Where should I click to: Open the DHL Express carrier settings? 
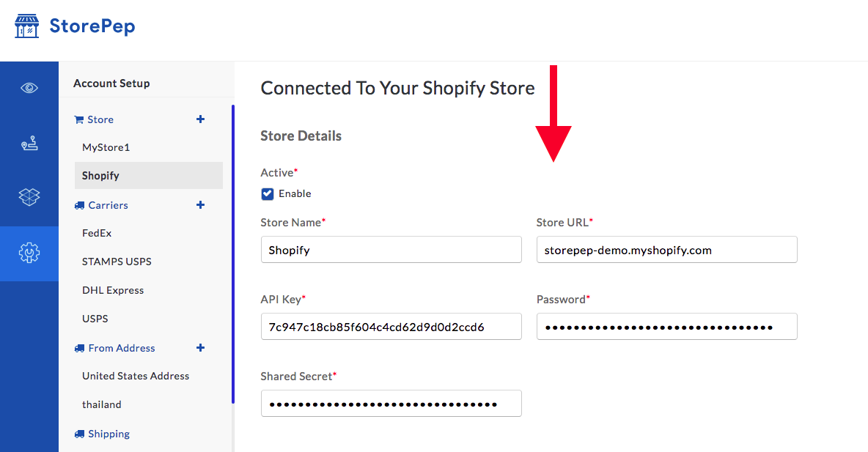(113, 290)
